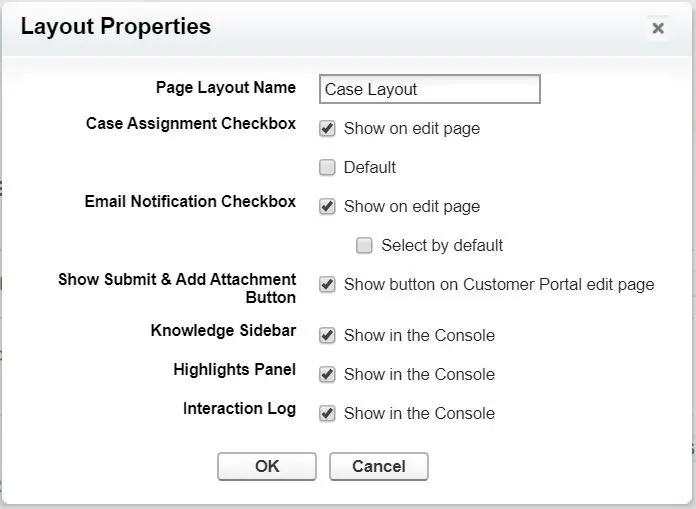The width and height of the screenshot is (696, 509).
Task: Close the Layout Properties dialog
Action: click(x=658, y=28)
